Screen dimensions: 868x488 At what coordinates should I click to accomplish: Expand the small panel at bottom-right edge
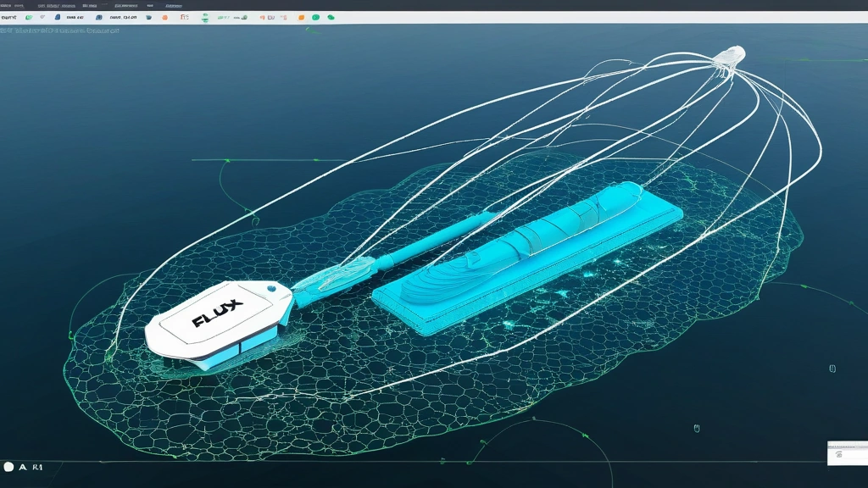pos(847,453)
